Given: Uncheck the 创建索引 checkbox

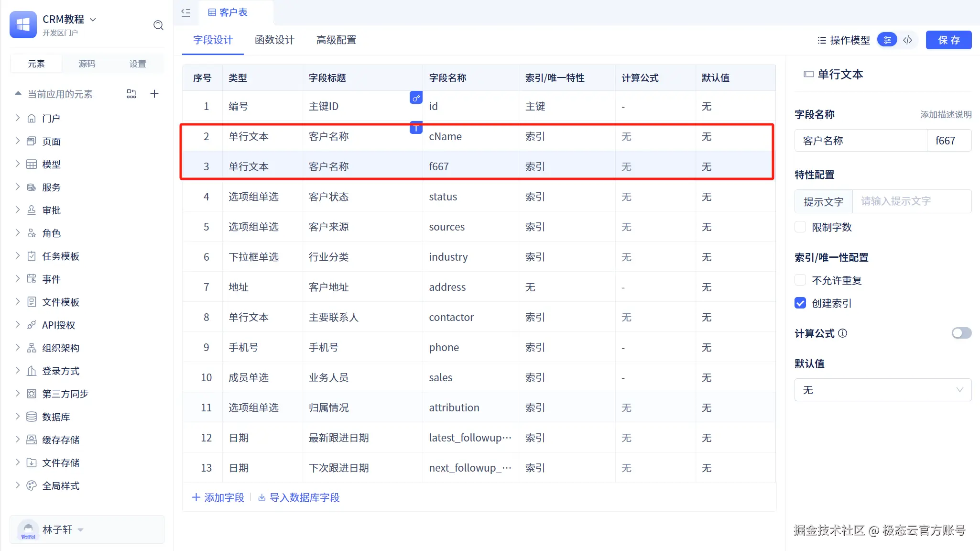Looking at the screenshot, I should 800,303.
